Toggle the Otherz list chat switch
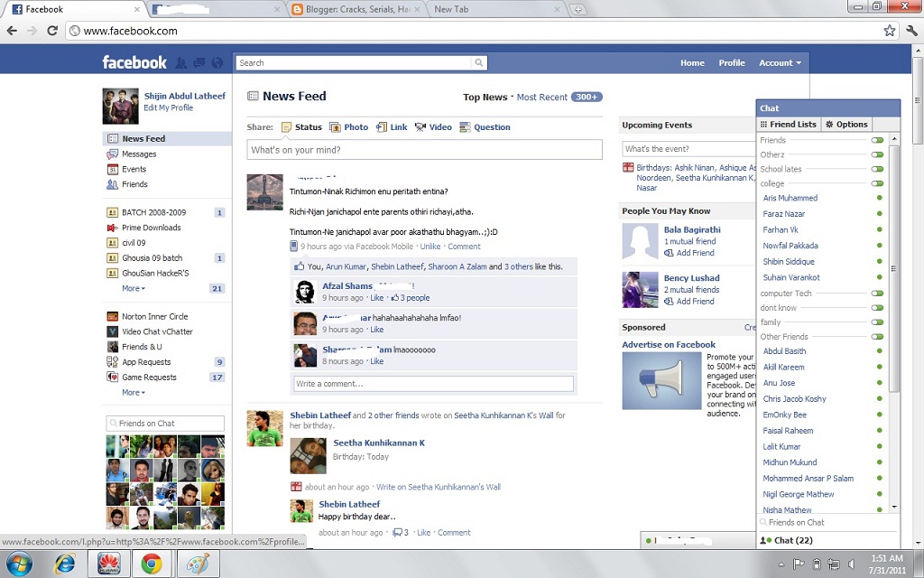This screenshot has width=924, height=578. 877,154
